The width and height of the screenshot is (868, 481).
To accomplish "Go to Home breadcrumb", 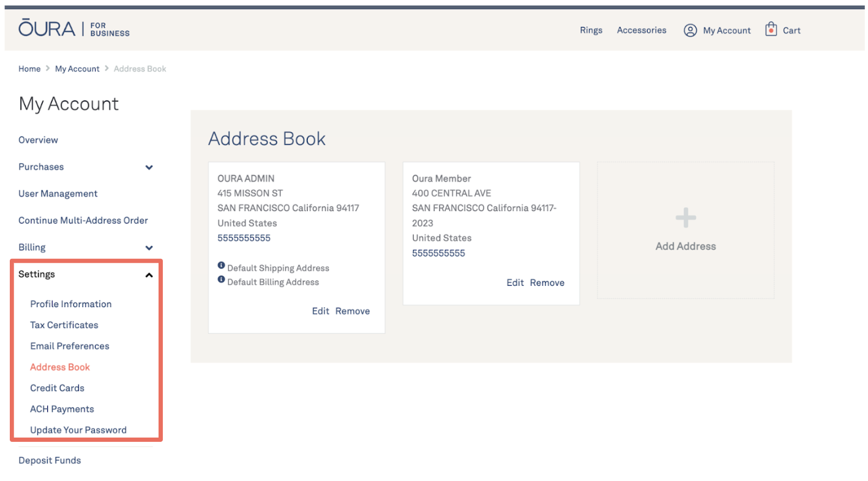I will tap(29, 69).
